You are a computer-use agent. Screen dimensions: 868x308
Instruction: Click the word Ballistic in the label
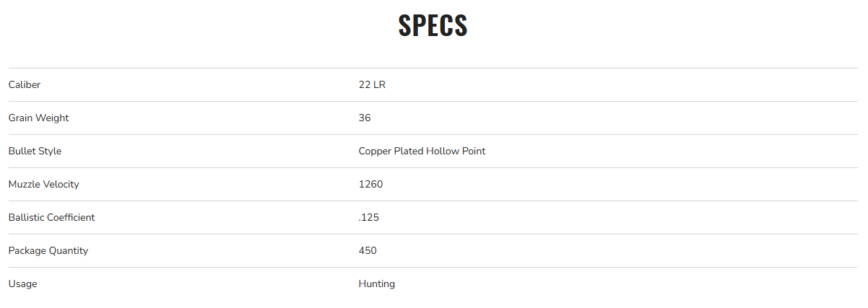click(26, 218)
